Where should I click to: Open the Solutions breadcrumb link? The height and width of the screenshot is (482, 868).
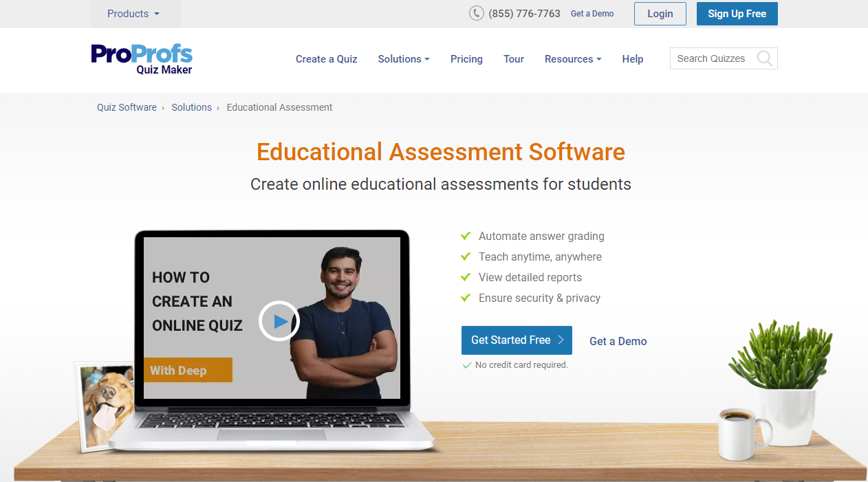click(192, 107)
